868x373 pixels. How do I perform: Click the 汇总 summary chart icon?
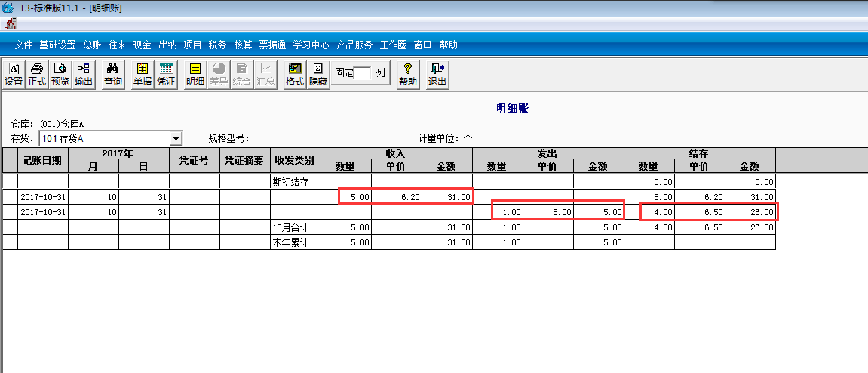click(x=265, y=75)
